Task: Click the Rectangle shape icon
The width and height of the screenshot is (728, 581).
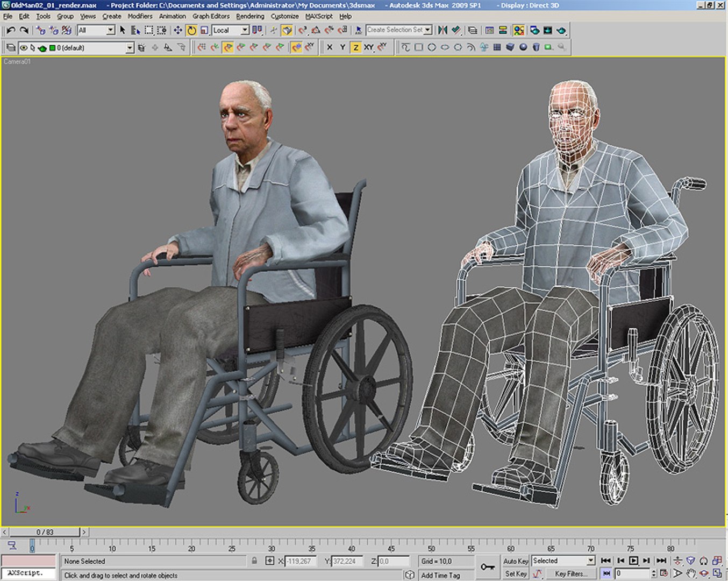Action: pos(419,47)
